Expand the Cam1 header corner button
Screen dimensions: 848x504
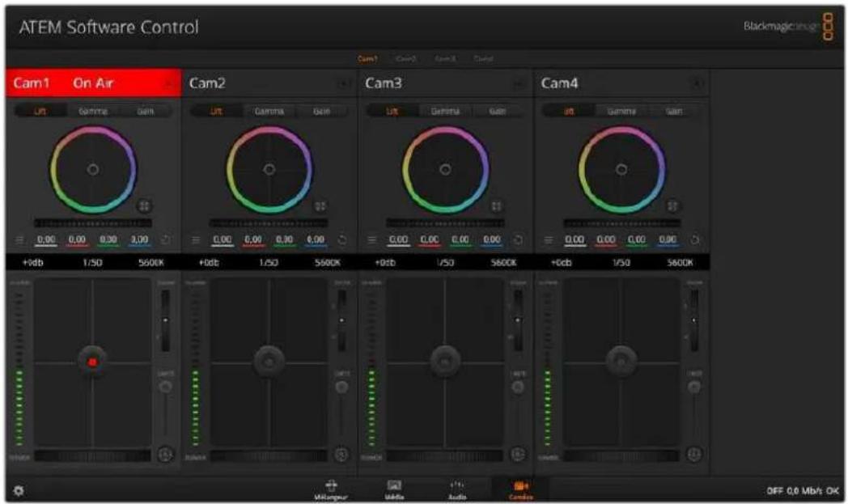point(169,83)
